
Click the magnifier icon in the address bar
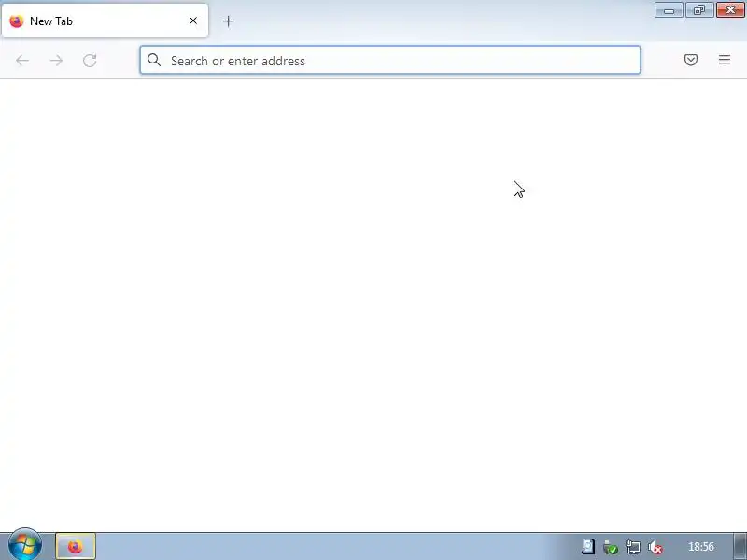pyautogui.click(x=154, y=60)
